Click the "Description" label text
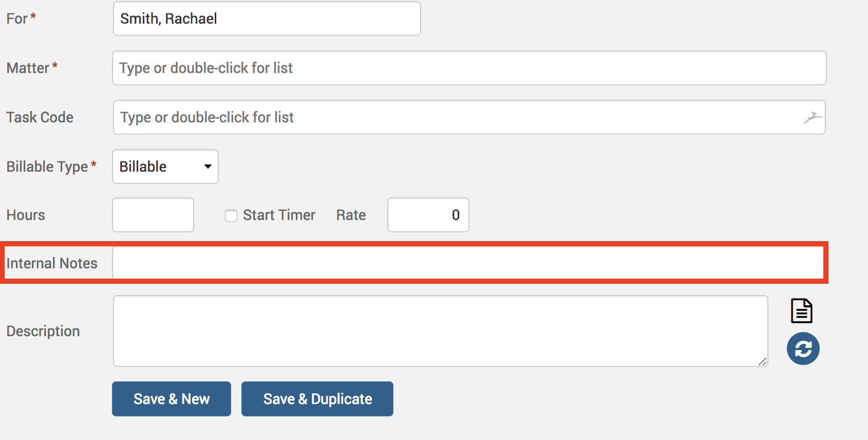 (43, 331)
